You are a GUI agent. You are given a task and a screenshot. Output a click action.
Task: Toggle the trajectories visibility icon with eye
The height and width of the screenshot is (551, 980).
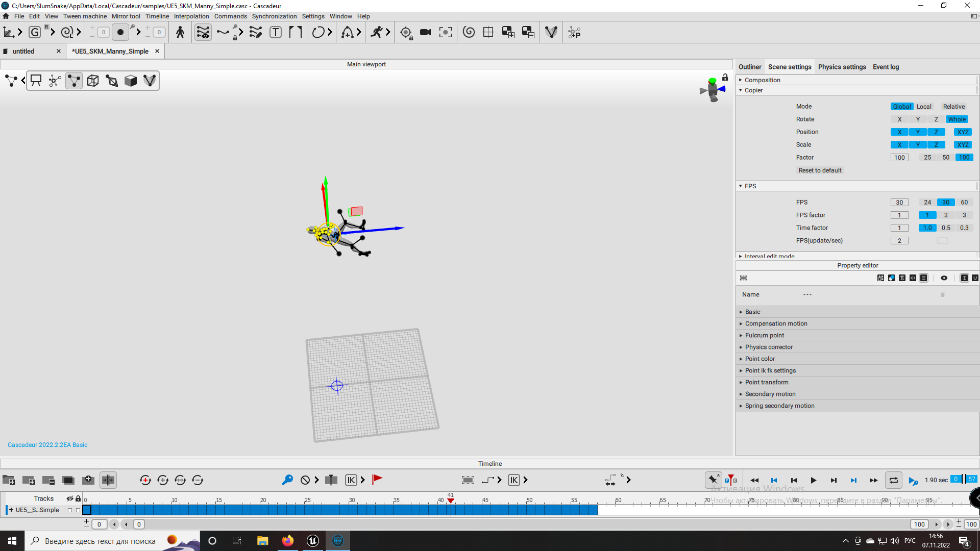[203, 33]
